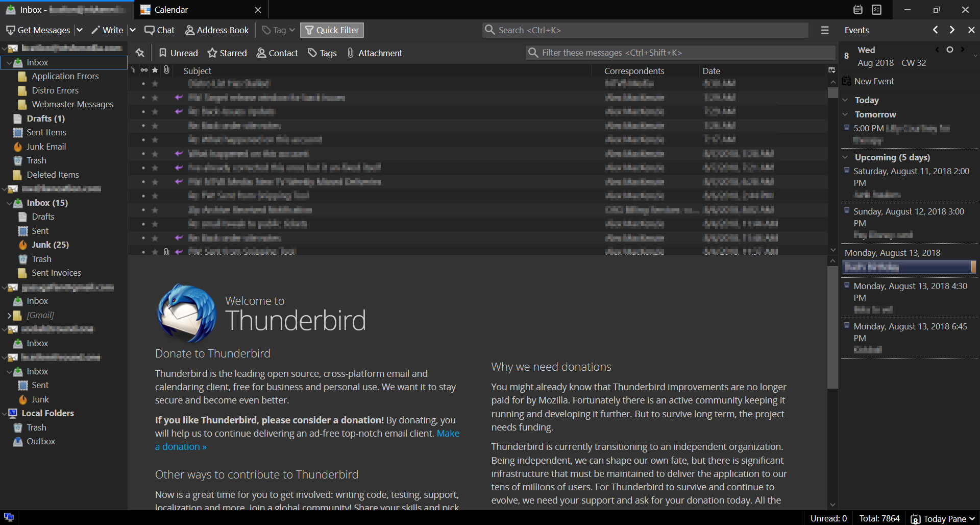The image size is (980, 525).
Task: Open the tasks icon in the tab bar
Action: (877, 10)
